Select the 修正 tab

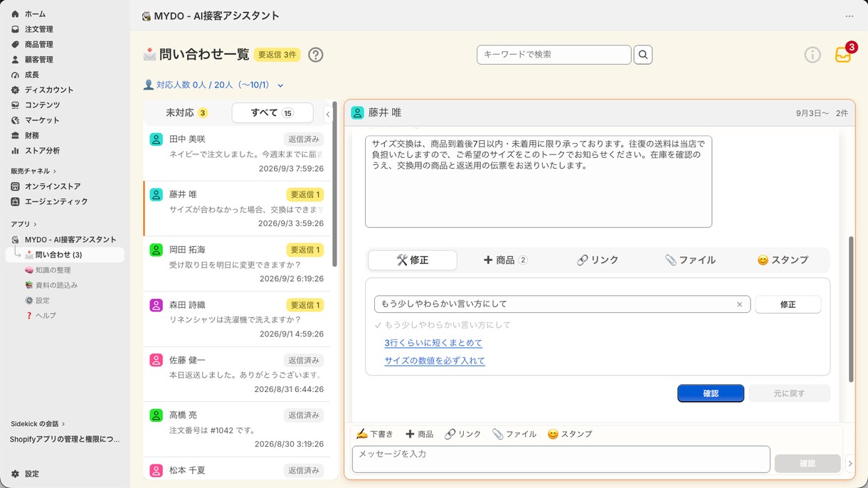pyautogui.click(x=413, y=260)
